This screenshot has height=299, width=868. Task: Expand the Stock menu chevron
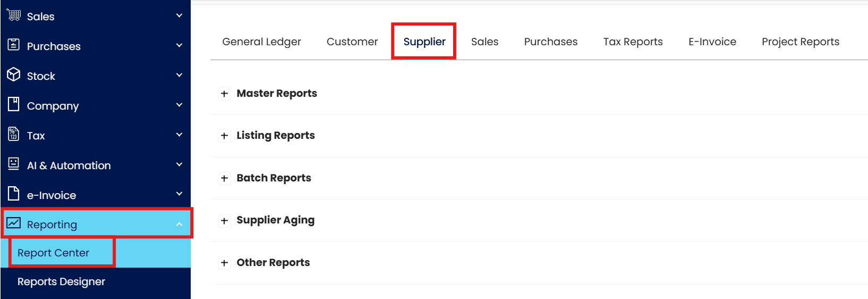179,75
